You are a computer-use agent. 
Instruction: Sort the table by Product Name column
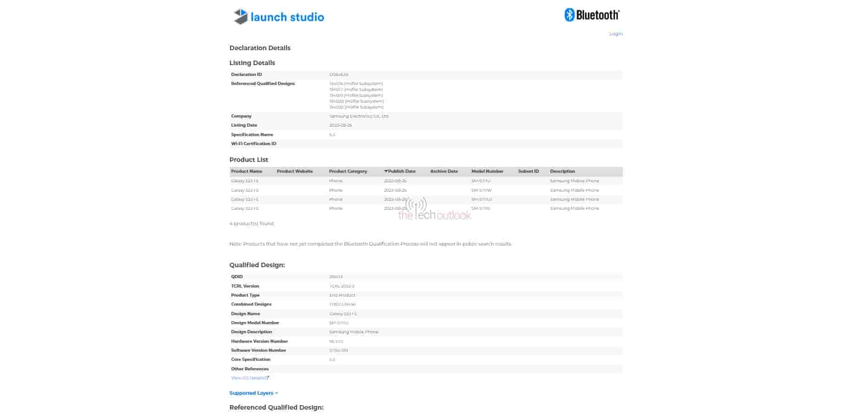[246, 171]
